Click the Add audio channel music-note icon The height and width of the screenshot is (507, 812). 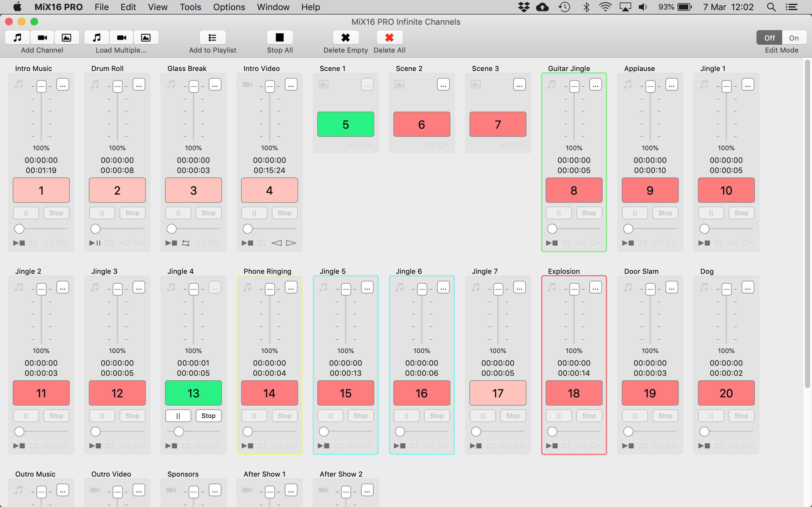(x=17, y=38)
